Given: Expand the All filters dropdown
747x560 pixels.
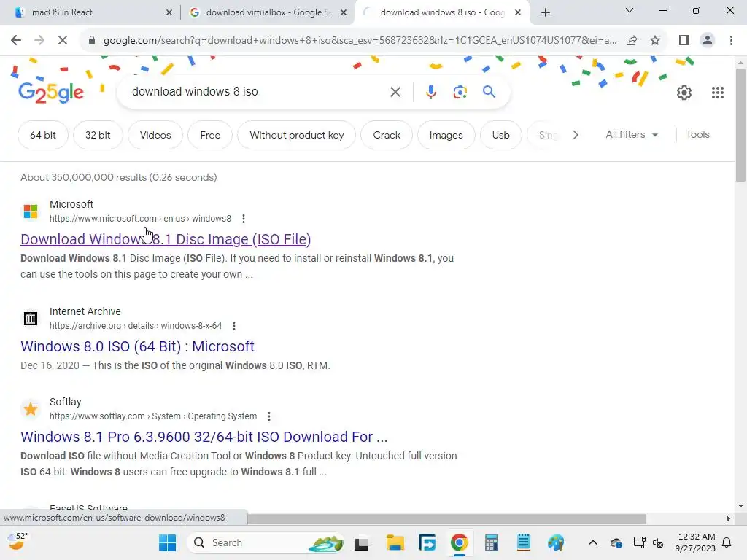Looking at the screenshot, I should click(632, 135).
